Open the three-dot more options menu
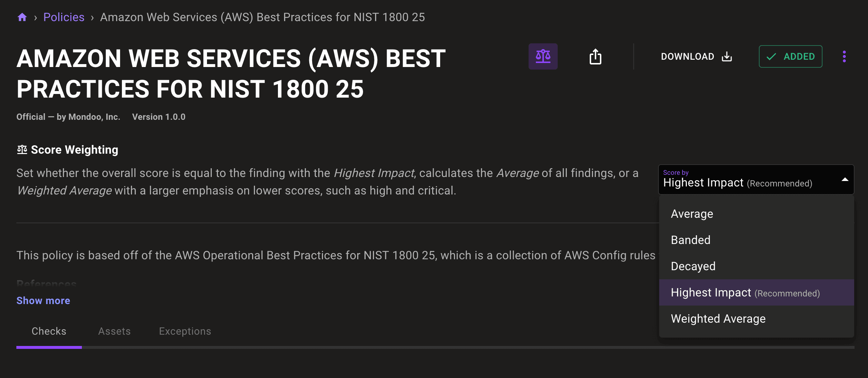 tap(844, 56)
